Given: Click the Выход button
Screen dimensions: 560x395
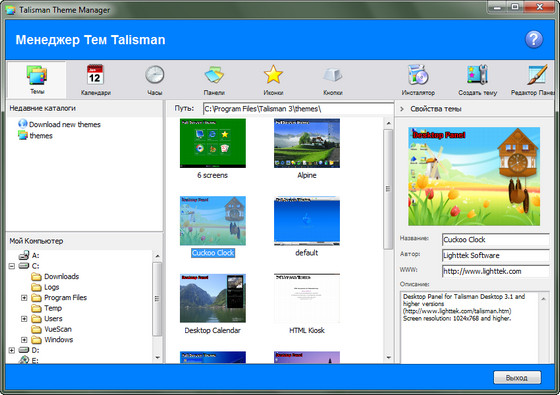Looking at the screenshot, I should click(x=517, y=378).
